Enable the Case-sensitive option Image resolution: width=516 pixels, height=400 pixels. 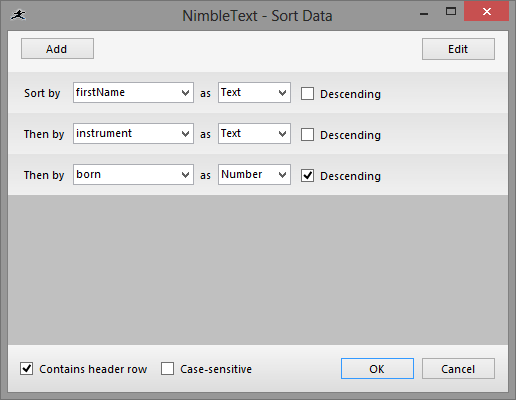tap(167, 369)
